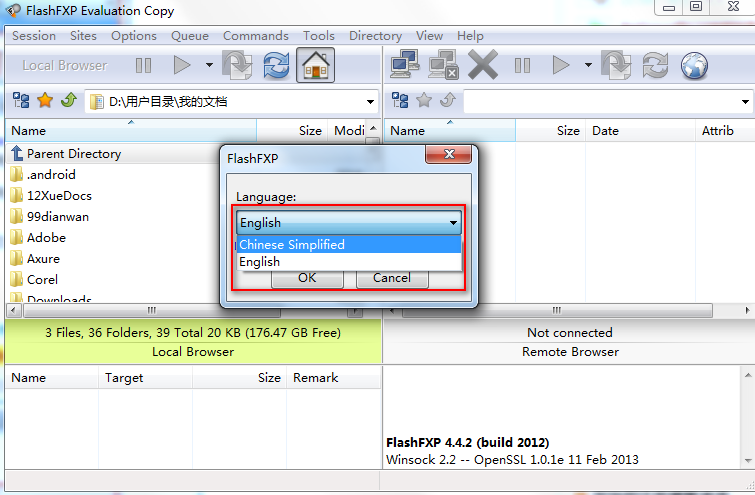This screenshot has height=495, width=755.
Task: Sort local files by Size column
Action: [292, 130]
